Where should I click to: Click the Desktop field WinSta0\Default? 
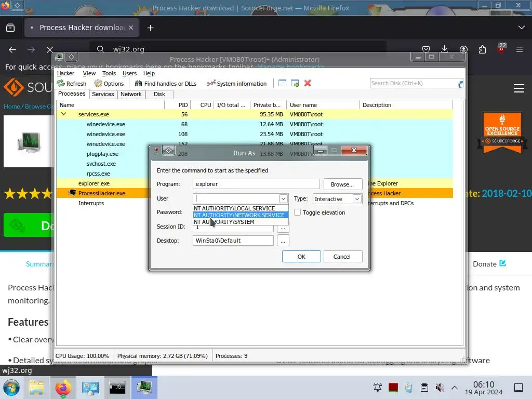(x=233, y=241)
